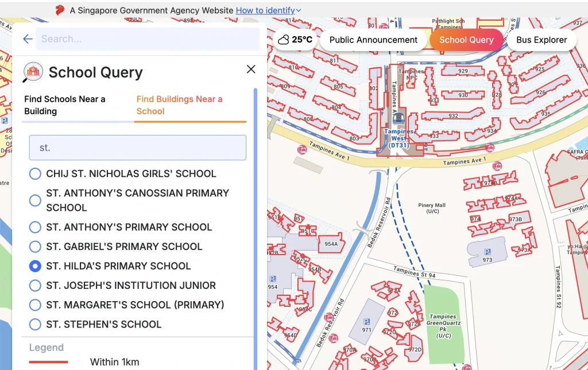This screenshot has height=370, width=588.
Task: Click the school name filter field containing 'st.'
Action: [138, 148]
